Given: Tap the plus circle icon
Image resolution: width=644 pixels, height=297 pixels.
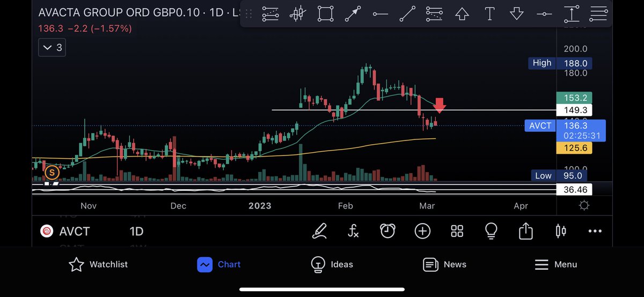Looking at the screenshot, I should (422, 231).
